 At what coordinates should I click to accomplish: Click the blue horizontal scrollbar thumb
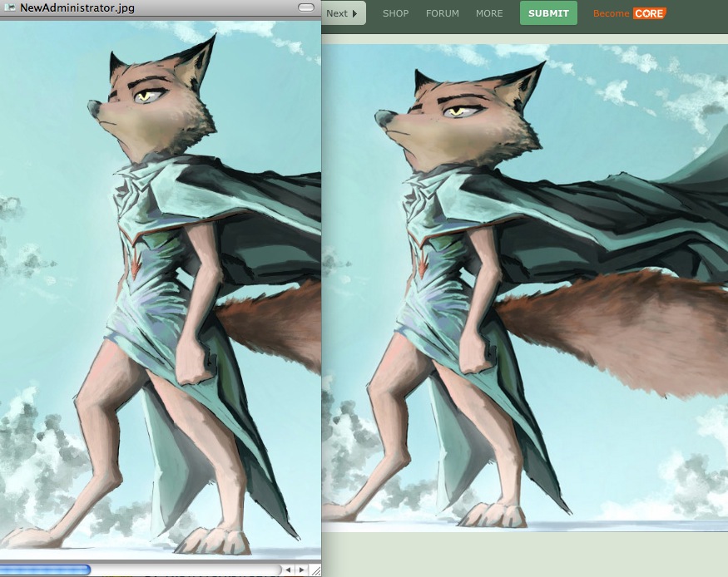(45, 570)
